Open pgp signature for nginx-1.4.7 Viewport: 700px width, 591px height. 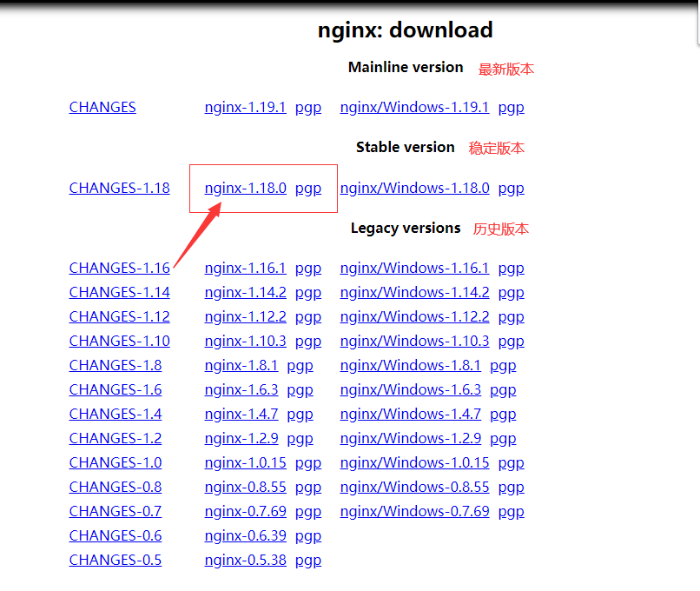[300, 415]
